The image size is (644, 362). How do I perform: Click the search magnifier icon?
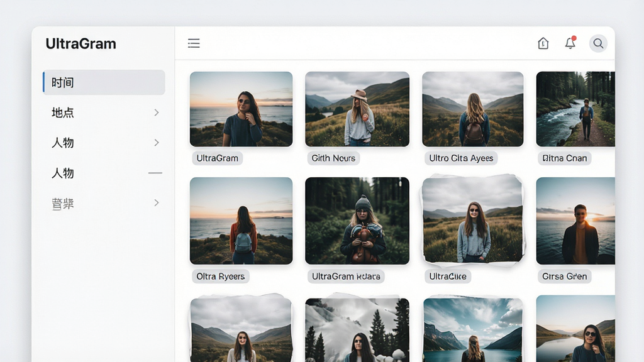(x=598, y=43)
